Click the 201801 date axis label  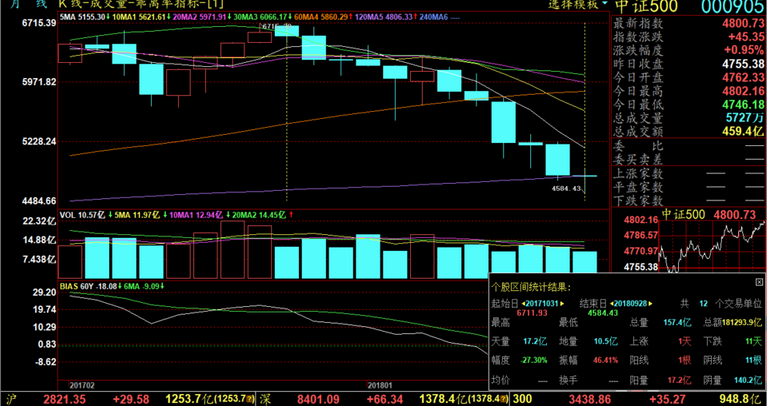380,385
